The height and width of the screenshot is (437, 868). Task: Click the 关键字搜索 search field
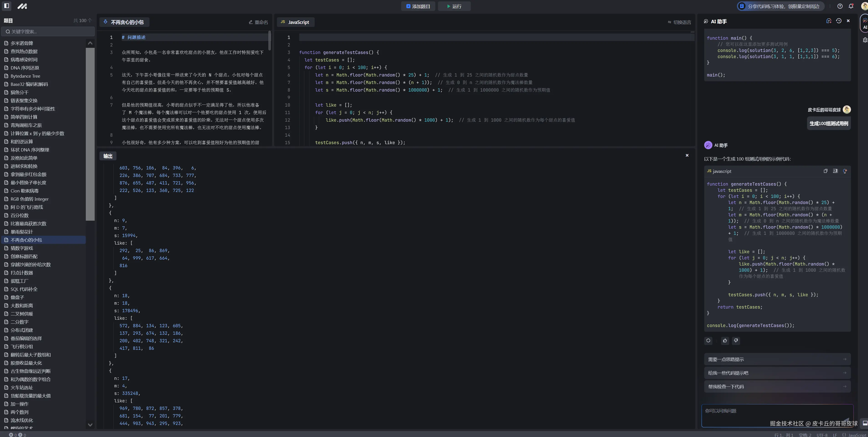(x=48, y=31)
